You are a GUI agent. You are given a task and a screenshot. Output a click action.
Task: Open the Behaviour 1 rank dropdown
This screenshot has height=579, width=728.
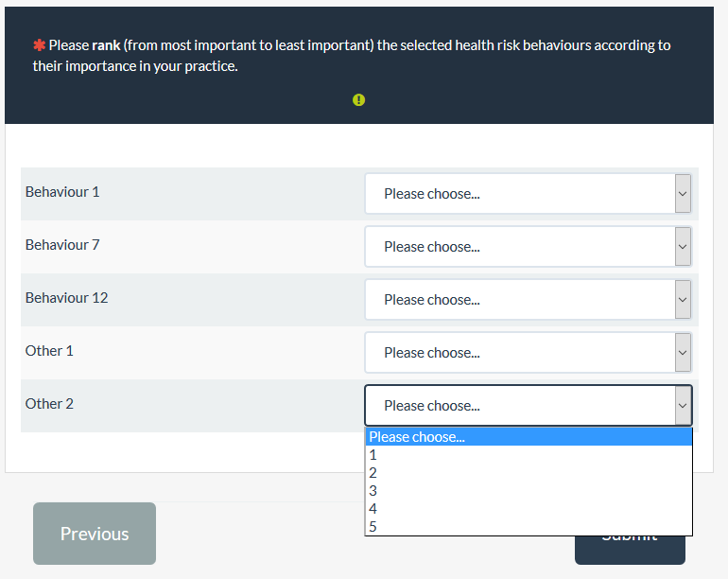click(x=528, y=194)
